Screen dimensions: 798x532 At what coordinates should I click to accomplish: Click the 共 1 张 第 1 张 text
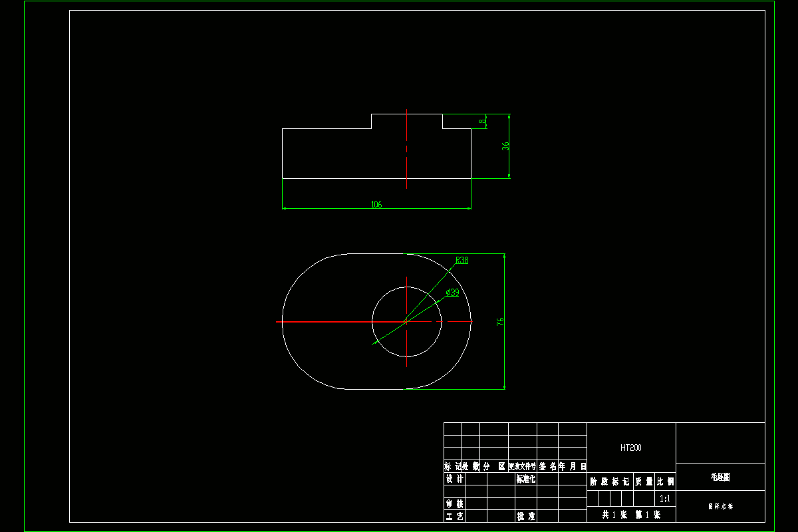[x=631, y=515]
